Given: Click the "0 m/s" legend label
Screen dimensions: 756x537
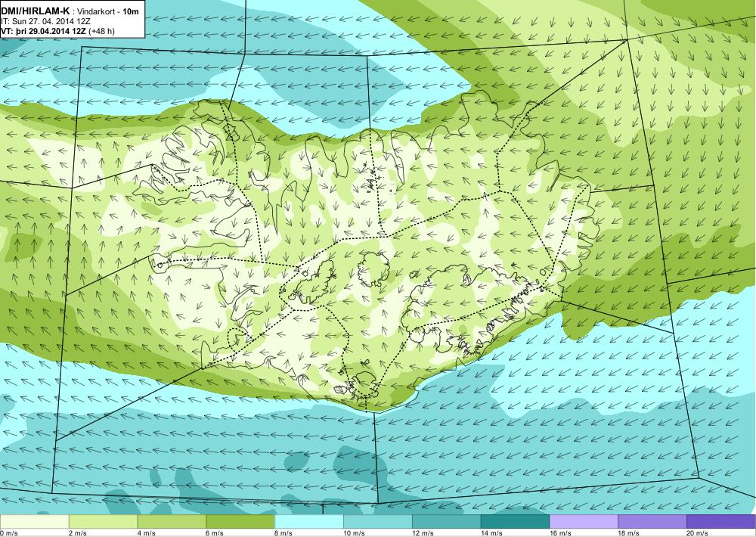Looking at the screenshot, I should pos(9,533).
